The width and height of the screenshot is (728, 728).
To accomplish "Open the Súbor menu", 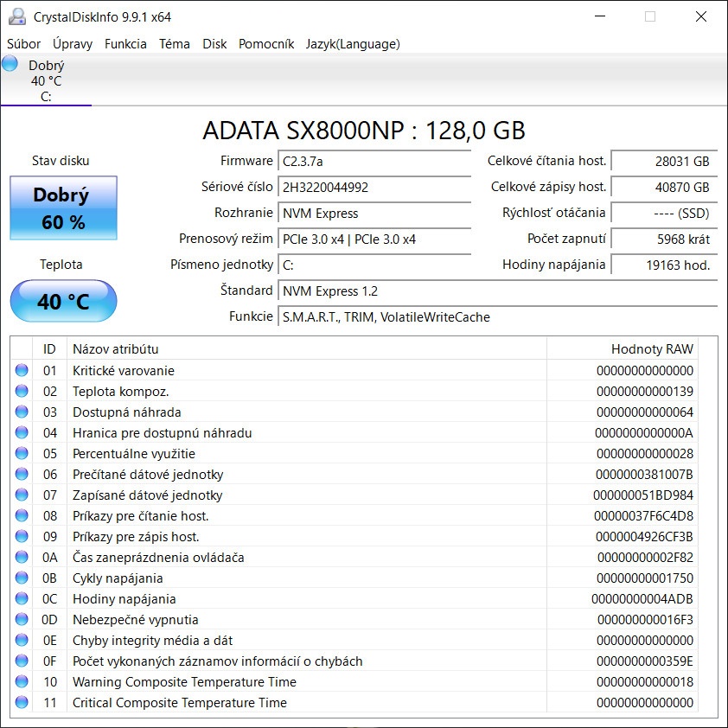I will [x=23, y=44].
